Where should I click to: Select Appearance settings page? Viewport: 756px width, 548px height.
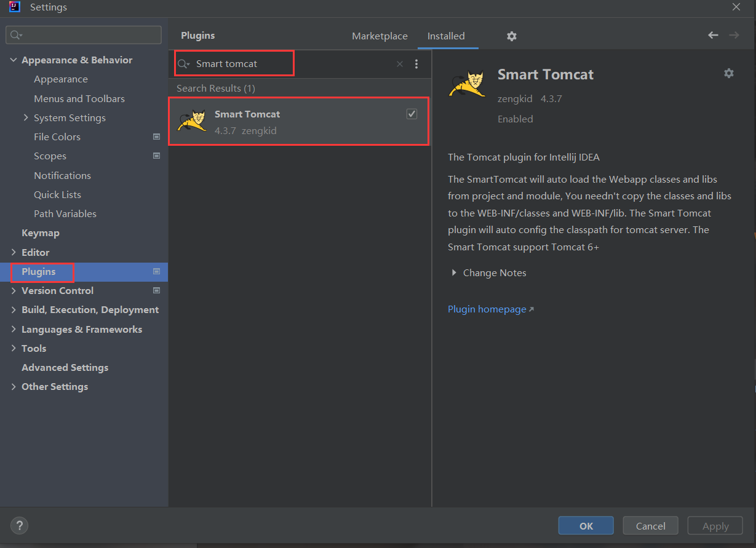tap(61, 79)
